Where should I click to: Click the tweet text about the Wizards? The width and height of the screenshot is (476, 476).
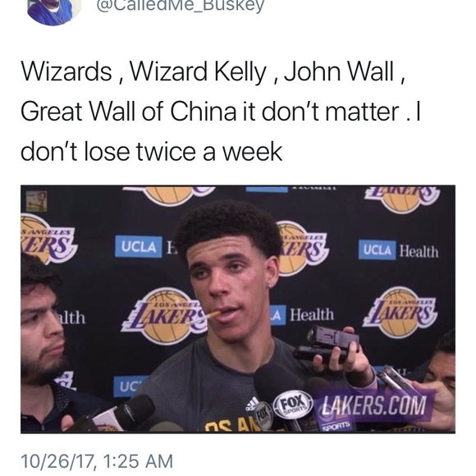[x=221, y=111]
